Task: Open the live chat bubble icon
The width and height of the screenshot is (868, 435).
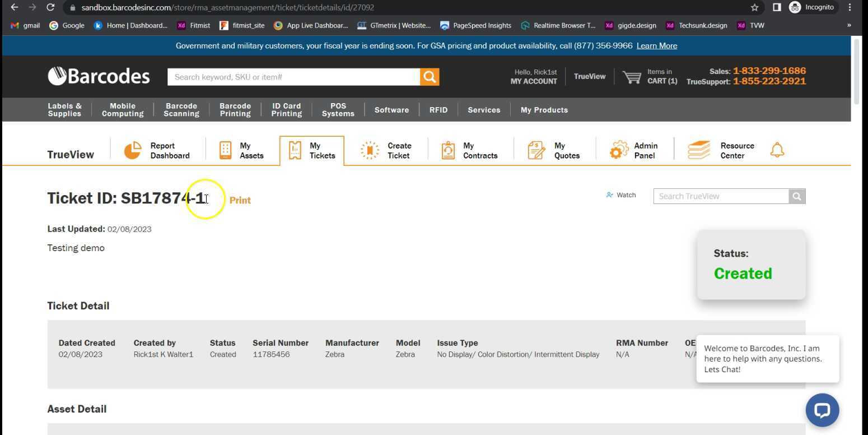Action: click(822, 410)
